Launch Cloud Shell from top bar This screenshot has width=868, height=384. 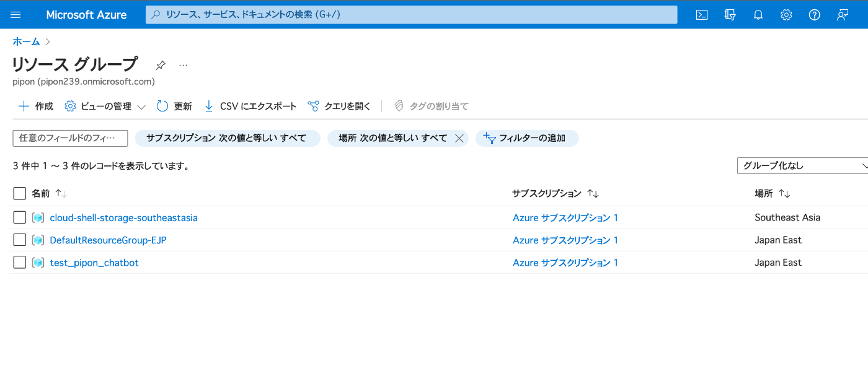(702, 15)
